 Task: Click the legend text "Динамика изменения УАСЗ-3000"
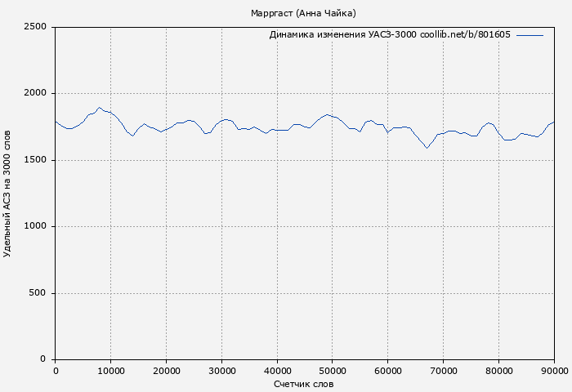[342, 35]
